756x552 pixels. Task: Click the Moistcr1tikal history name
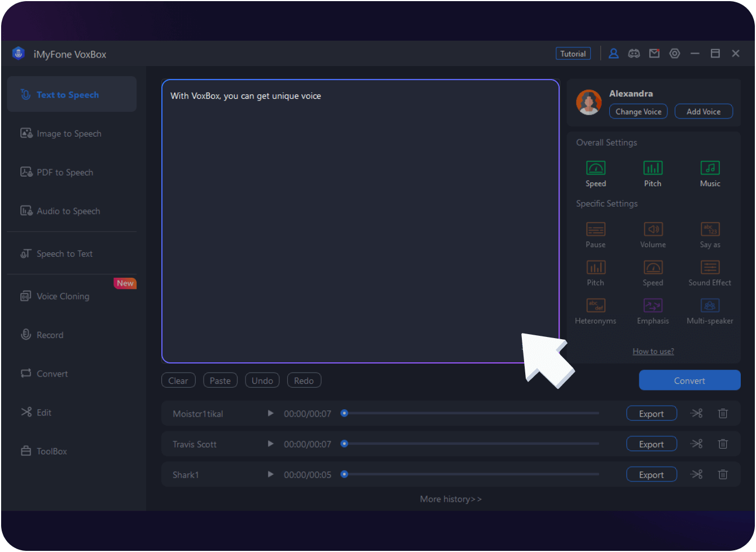click(x=198, y=414)
